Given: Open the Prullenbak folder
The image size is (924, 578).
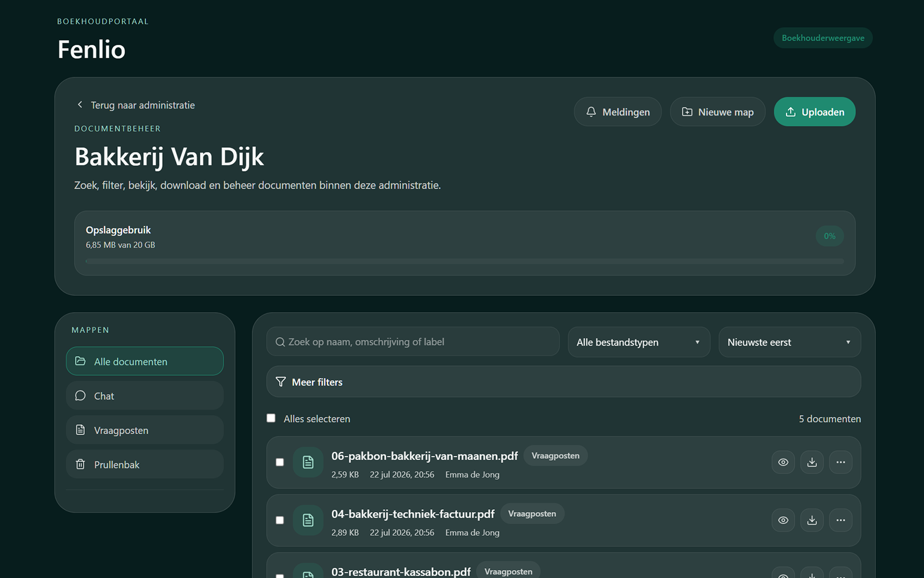Looking at the screenshot, I should coord(145,464).
